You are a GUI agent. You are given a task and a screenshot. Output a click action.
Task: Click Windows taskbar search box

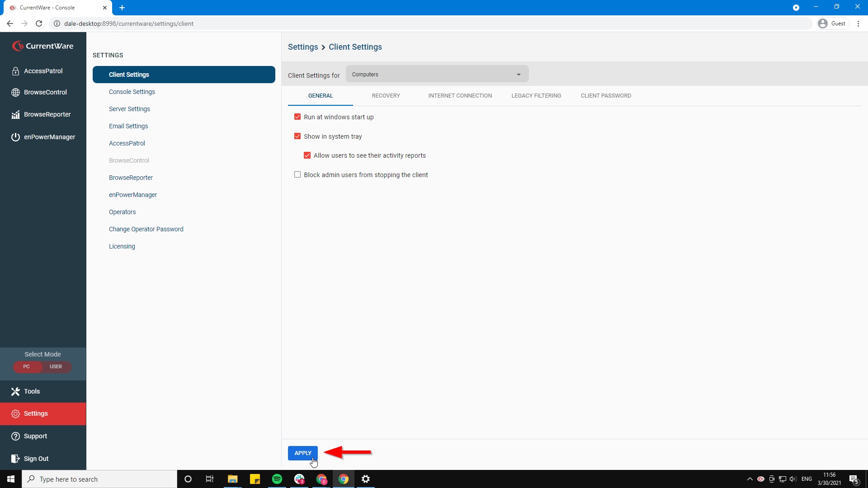tap(99, 479)
